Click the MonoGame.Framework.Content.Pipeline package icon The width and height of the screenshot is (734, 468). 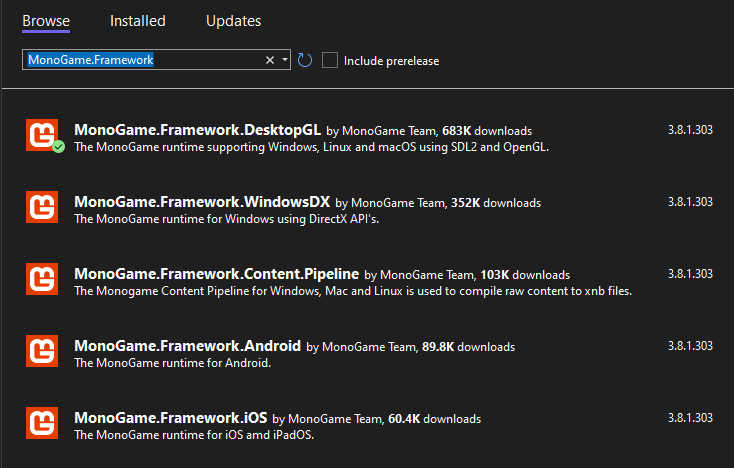coord(41,278)
